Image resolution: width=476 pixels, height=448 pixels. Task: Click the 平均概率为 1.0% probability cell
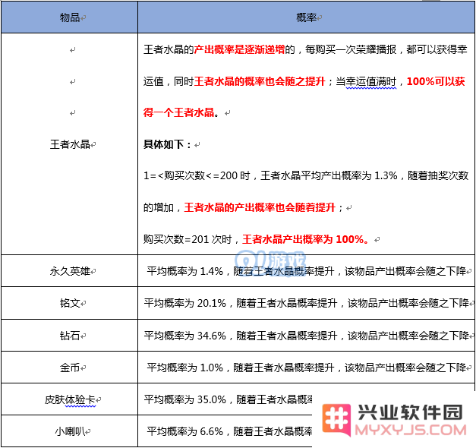click(306, 368)
